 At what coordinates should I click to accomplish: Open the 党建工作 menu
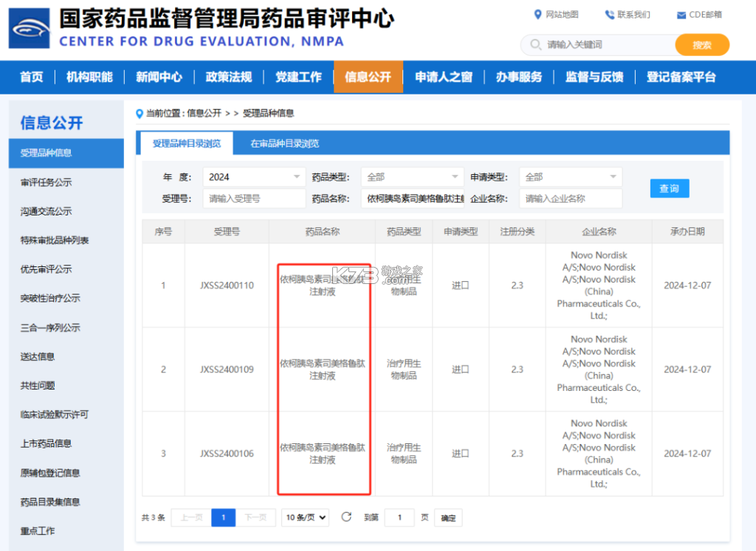coord(298,77)
